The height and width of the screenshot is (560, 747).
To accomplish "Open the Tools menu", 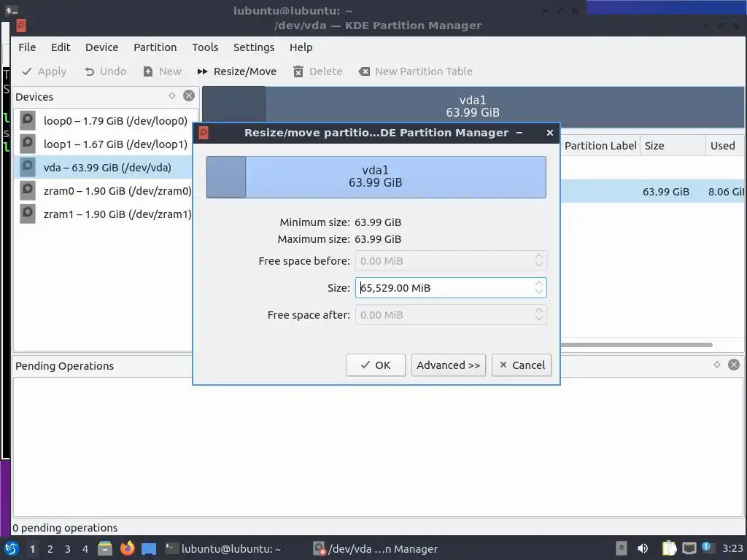I will pyautogui.click(x=205, y=47).
